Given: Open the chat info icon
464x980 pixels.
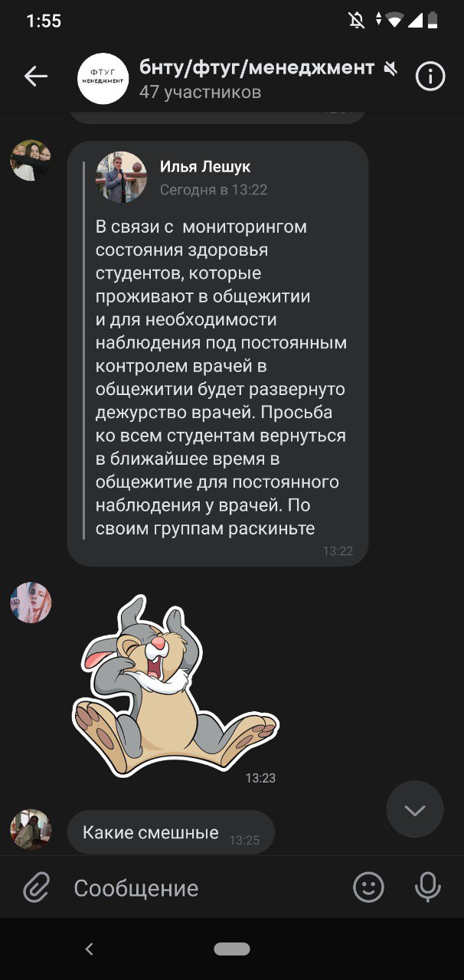Looking at the screenshot, I should 430,76.
